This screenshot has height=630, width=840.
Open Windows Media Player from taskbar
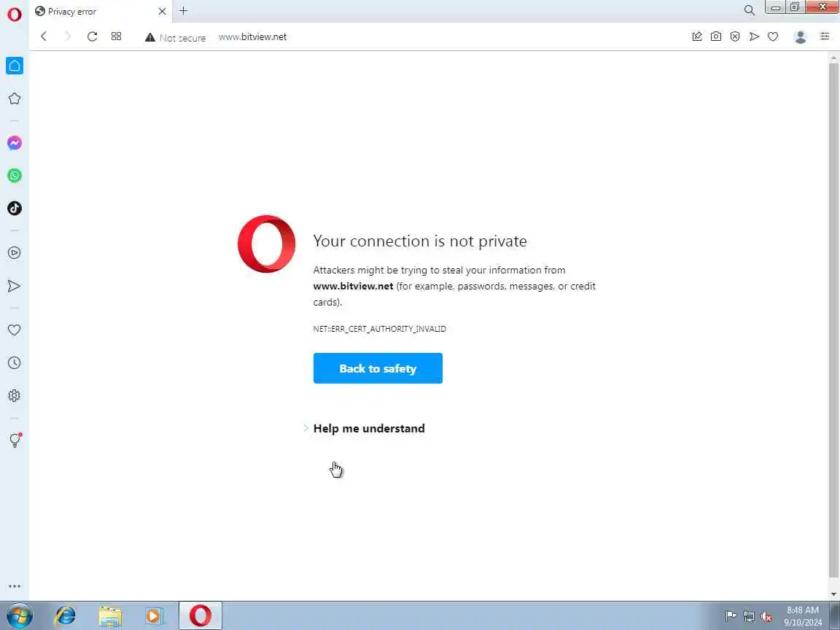pos(154,615)
